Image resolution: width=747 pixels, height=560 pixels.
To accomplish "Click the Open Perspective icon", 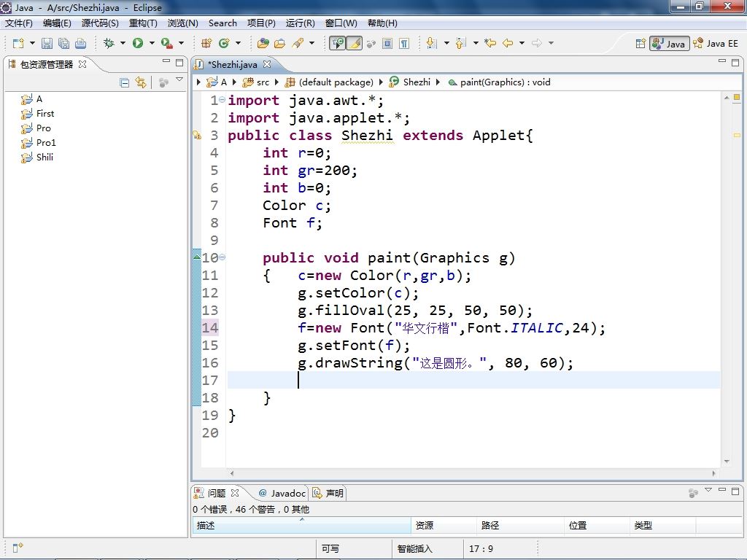I will point(640,44).
